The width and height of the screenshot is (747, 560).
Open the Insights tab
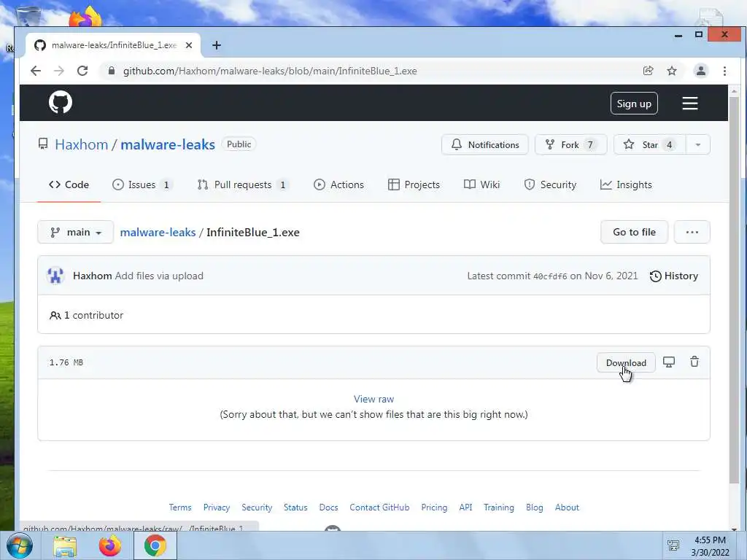626,184
